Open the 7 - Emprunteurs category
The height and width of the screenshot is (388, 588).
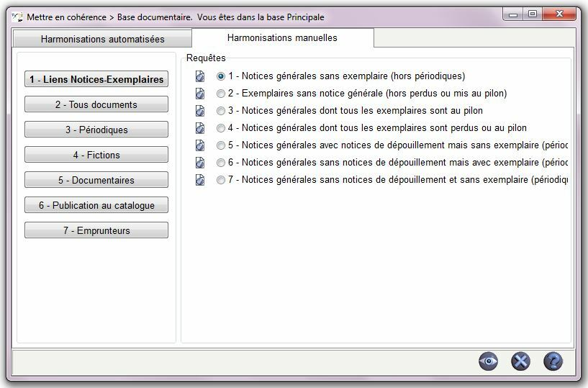point(96,230)
